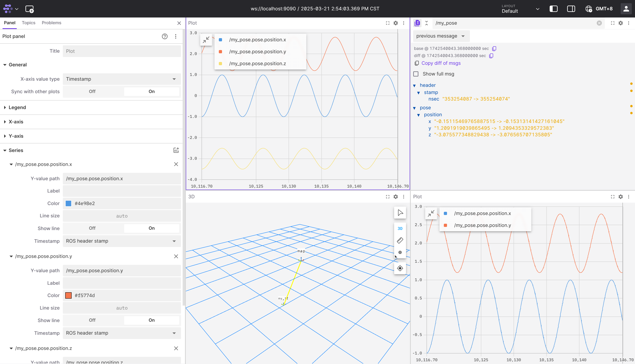Set Sync with other plots to Off
Image resolution: width=635 pixels, height=364 pixels.
(92, 92)
